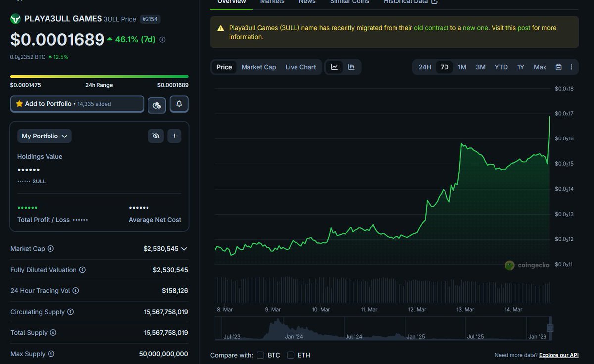Click the 'Total Profit / Loss' label
This screenshot has height=364, width=594.
44,220
